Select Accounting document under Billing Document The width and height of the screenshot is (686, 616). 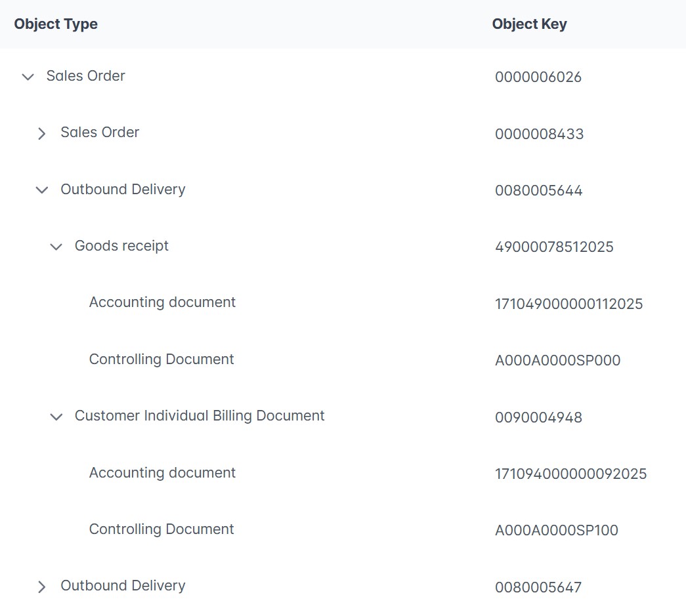(x=162, y=473)
